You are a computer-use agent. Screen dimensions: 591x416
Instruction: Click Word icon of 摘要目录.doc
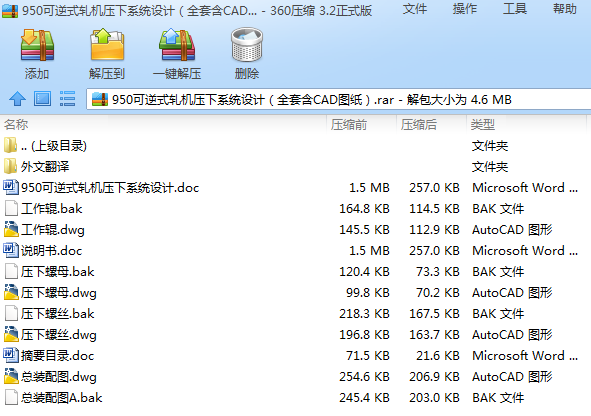click(11, 355)
